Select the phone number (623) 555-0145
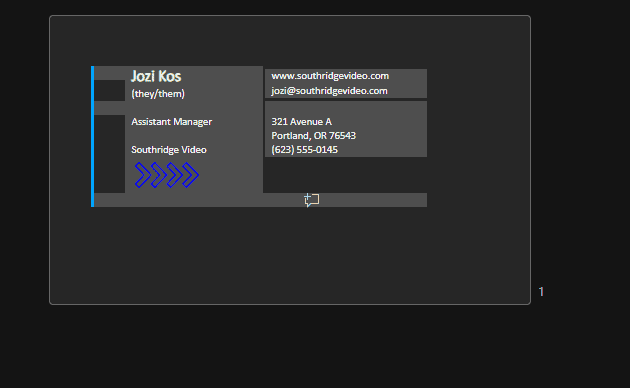 [305, 150]
